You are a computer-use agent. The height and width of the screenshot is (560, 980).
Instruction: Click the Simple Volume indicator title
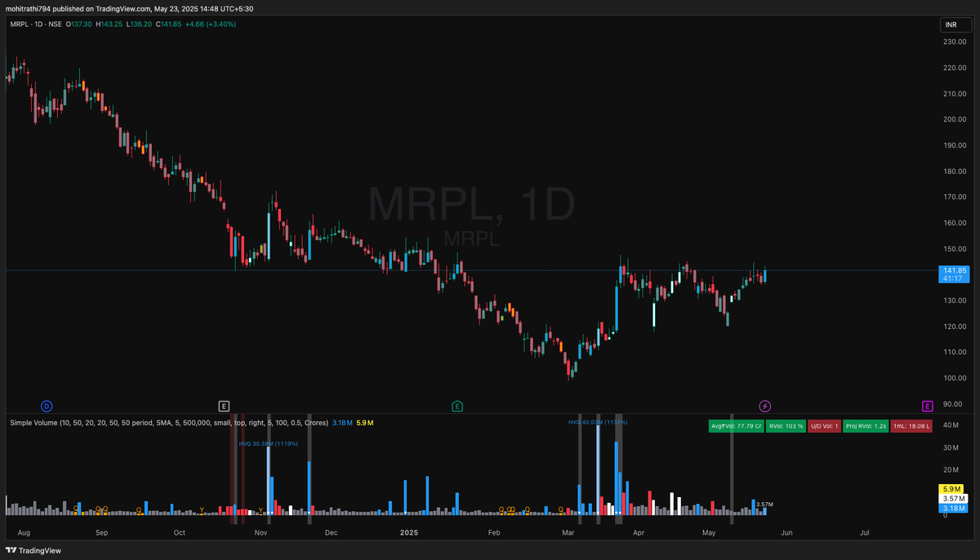point(168,423)
